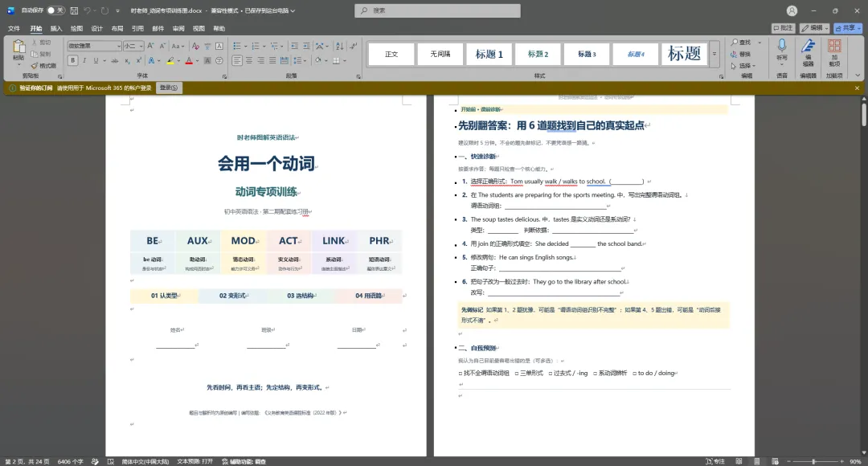This screenshot has height=466, width=868.
Task: Apply the 无间隔 (No Spacing) style
Action: [440, 54]
